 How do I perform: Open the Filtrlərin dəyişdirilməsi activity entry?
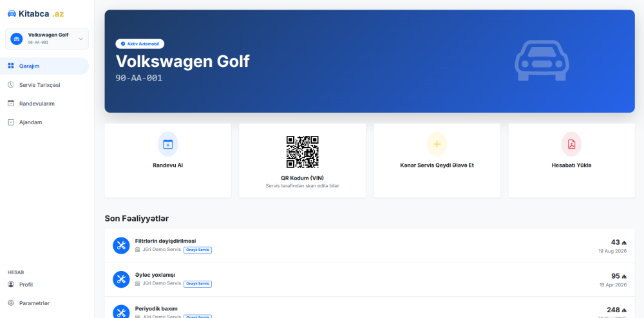(x=370, y=246)
